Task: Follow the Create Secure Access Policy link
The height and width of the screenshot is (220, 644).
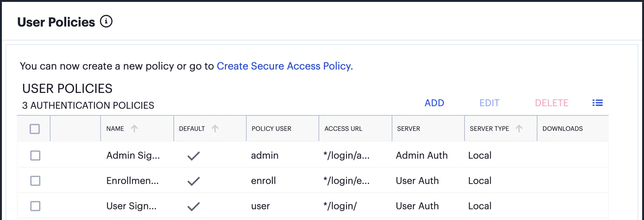Action: 285,66
